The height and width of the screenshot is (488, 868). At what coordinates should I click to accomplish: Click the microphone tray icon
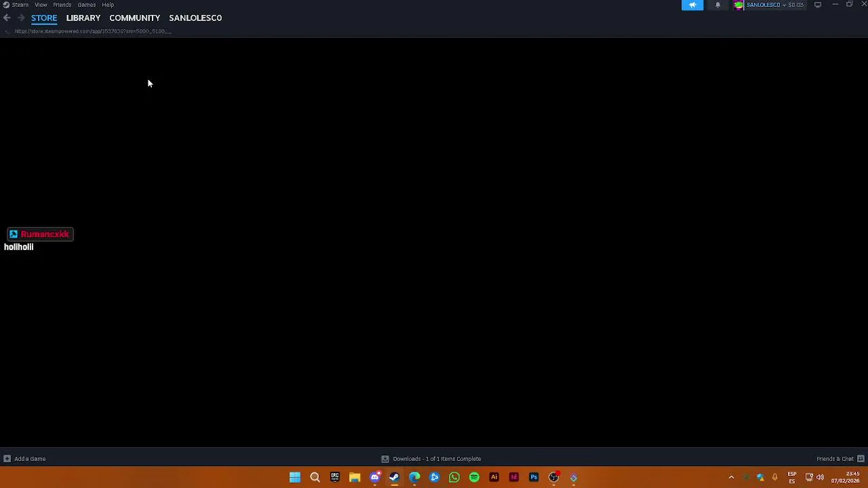pyautogui.click(x=774, y=478)
